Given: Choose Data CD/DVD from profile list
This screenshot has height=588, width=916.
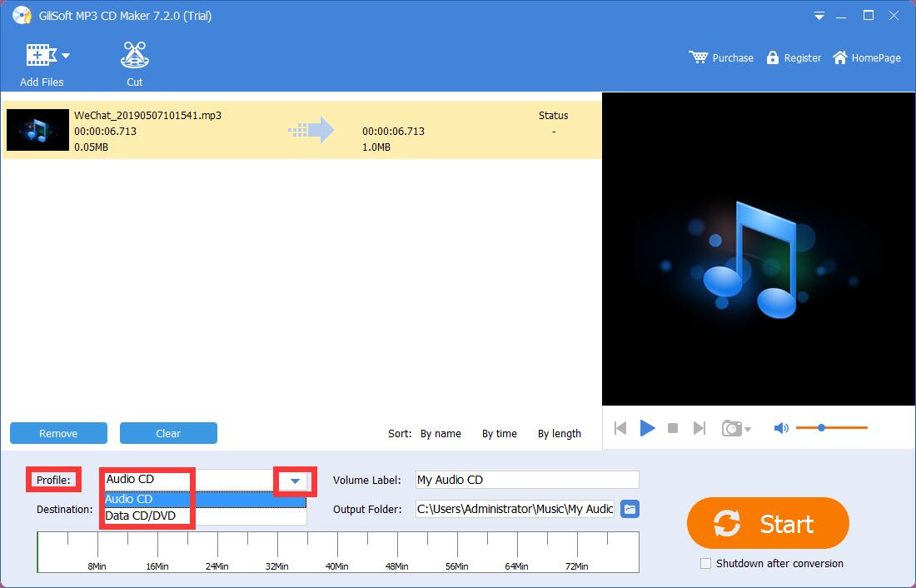Looking at the screenshot, I should [205, 516].
